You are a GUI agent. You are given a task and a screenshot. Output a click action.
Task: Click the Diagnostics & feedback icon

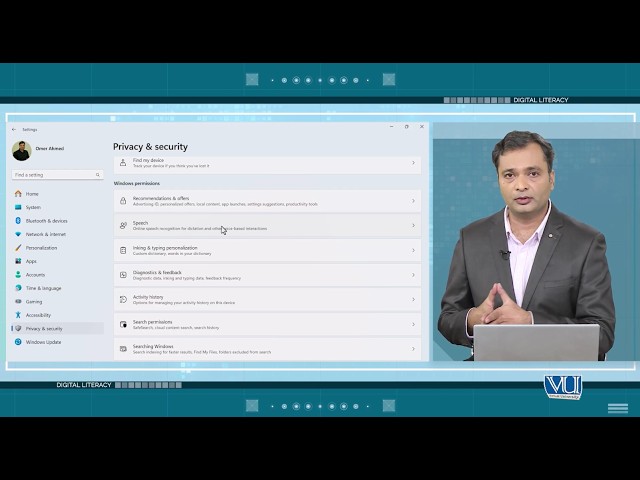123,275
